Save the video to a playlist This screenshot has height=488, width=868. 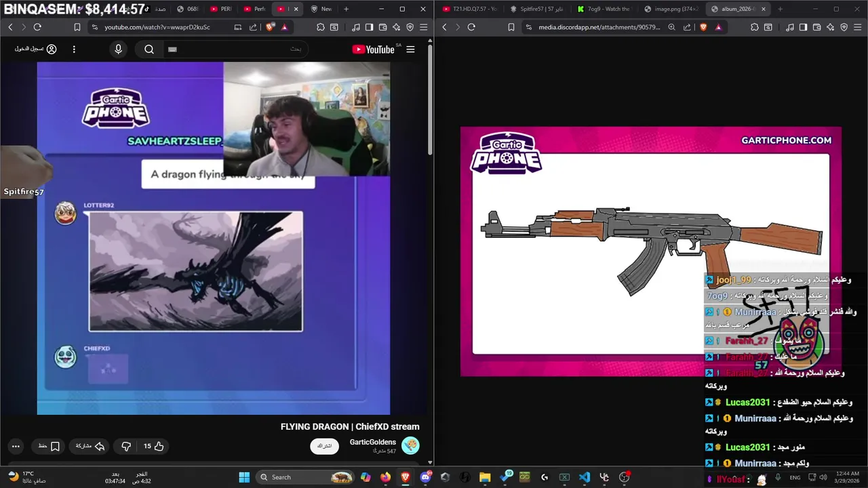(50, 446)
